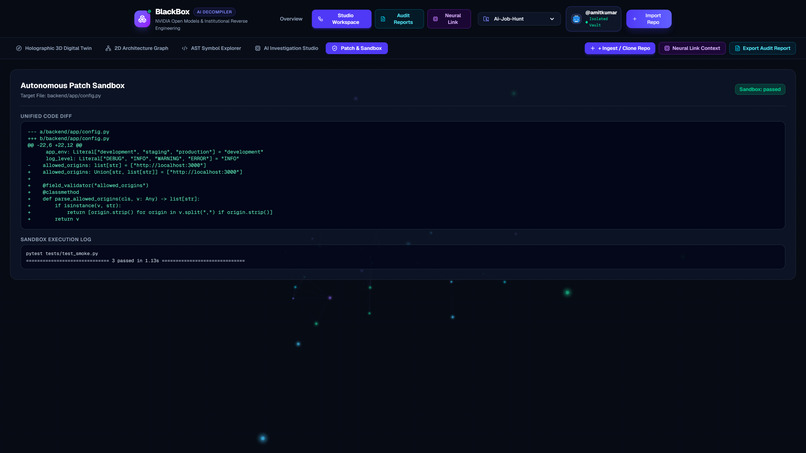806x453 pixels.
Task: Click the plus icon on Import Repo
Action: pos(635,19)
